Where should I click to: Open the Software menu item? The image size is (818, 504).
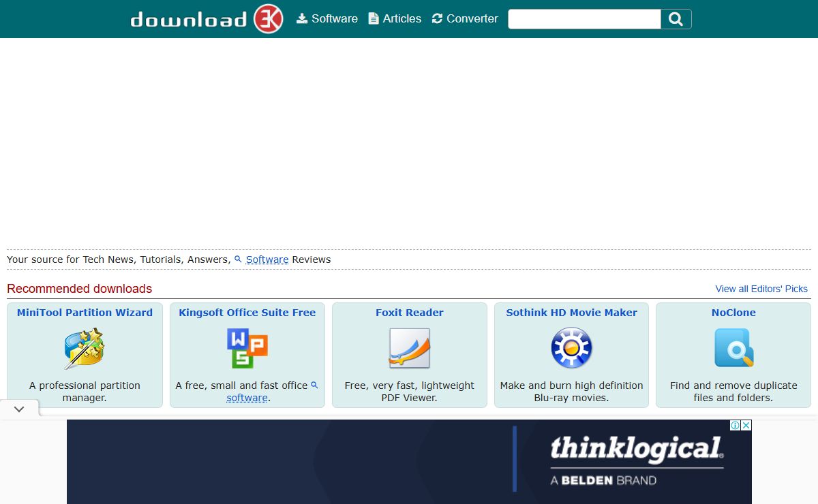(x=327, y=19)
